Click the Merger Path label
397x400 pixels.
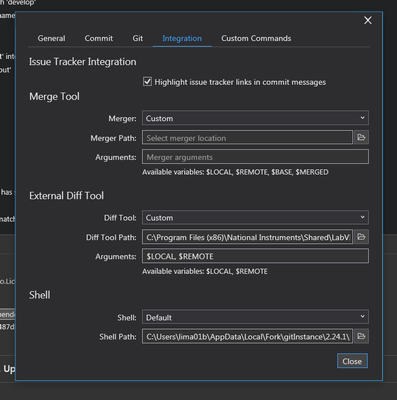click(x=113, y=138)
